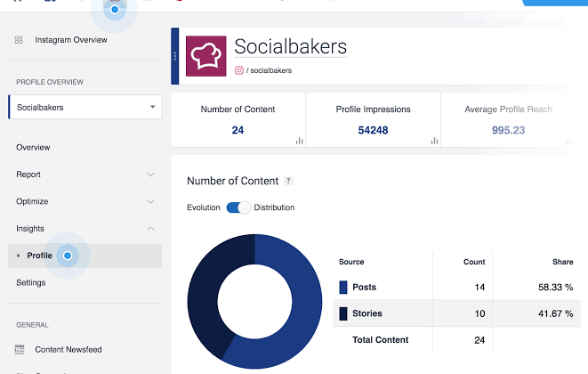Click the / socialbakers handle link
The width and height of the screenshot is (588, 374).
[x=269, y=70]
